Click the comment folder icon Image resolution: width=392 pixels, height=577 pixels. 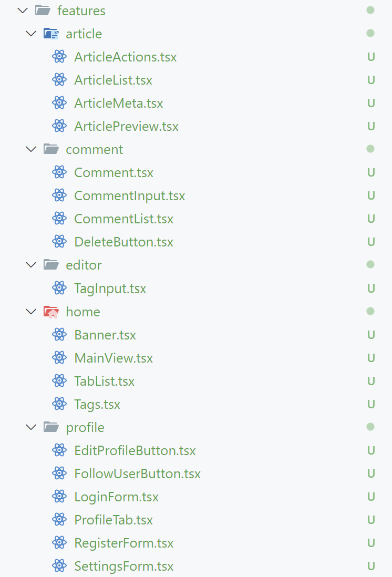51,149
